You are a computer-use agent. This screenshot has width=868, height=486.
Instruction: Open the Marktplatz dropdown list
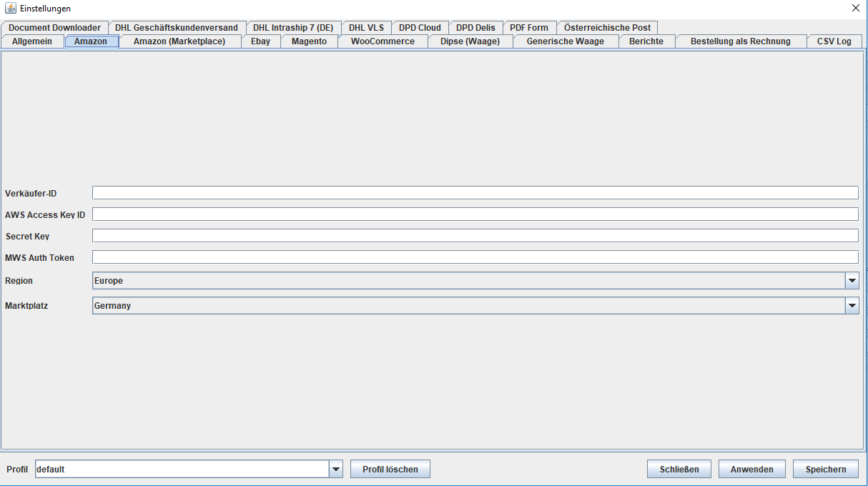(852, 306)
